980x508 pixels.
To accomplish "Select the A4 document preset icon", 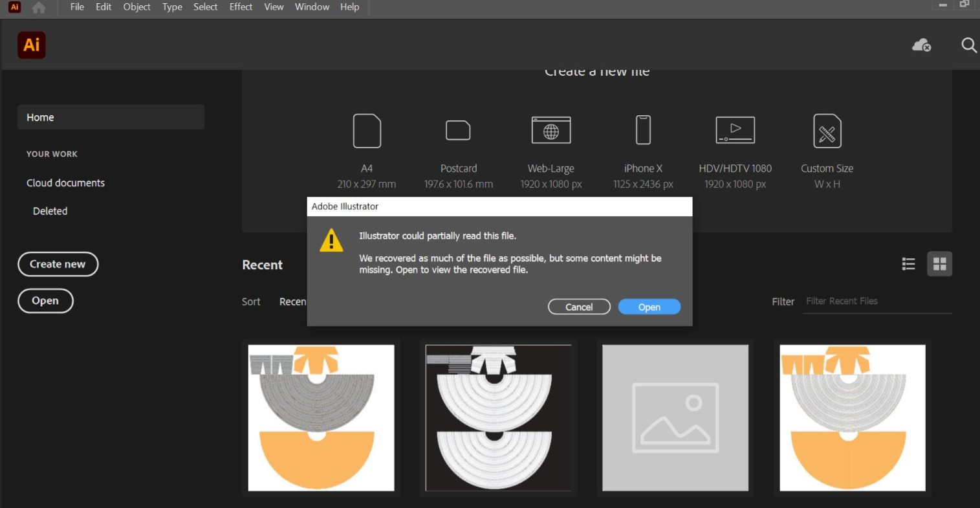I will click(x=367, y=131).
